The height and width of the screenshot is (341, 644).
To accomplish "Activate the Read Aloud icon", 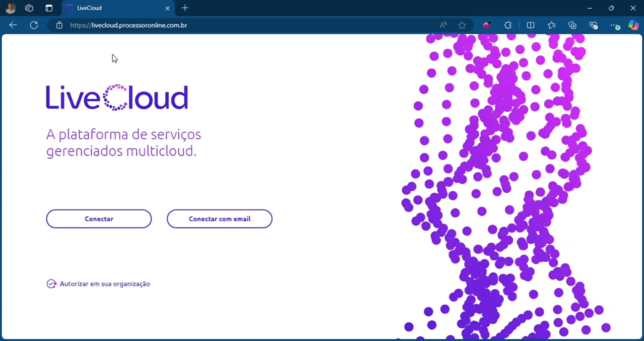I will [443, 25].
